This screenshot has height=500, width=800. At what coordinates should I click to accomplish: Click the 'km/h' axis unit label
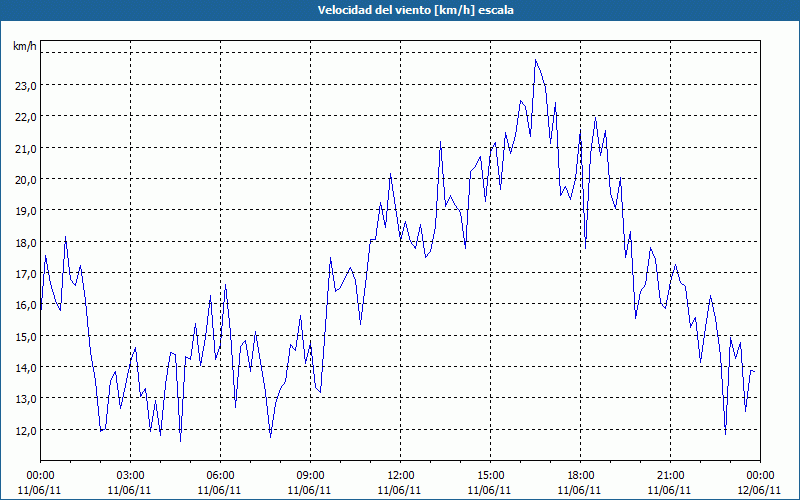click(25, 47)
